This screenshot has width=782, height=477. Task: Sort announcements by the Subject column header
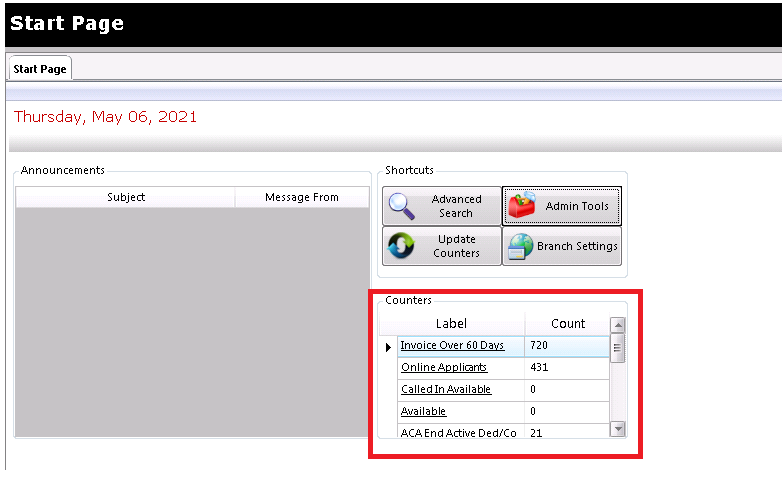pyautogui.click(x=126, y=197)
